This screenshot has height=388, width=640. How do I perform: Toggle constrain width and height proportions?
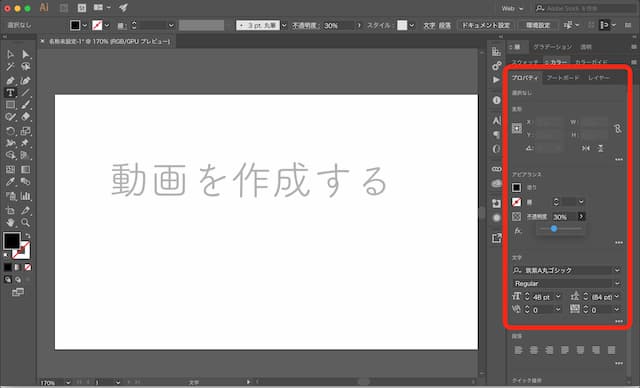[618, 129]
